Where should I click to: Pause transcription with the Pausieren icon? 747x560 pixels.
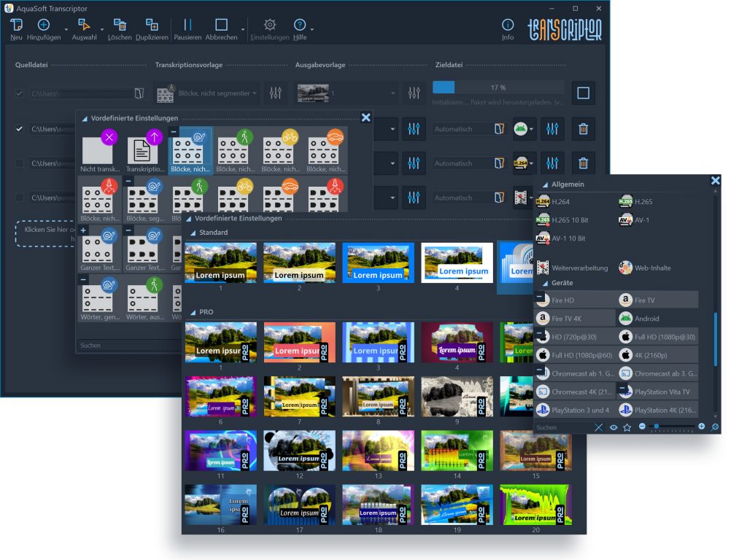click(x=187, y=26)
